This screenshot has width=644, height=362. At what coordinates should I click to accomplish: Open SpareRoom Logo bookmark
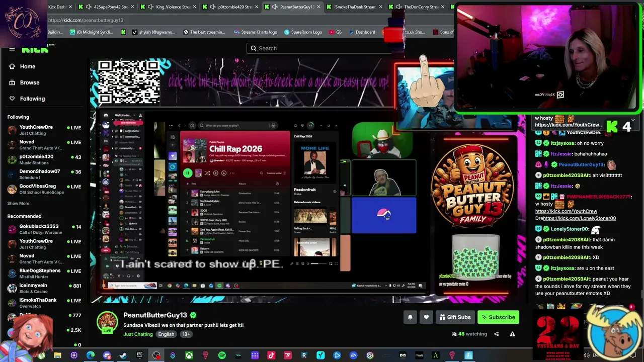303,32
